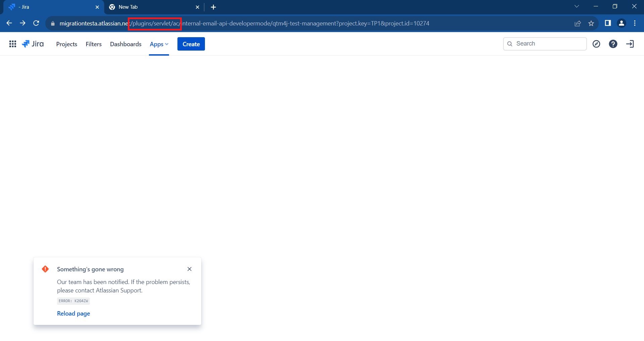Image resolution: width=644 pixels, height=341 pixels.
Task: Open the Chrome three-dot menu
Action: (635, 23)
